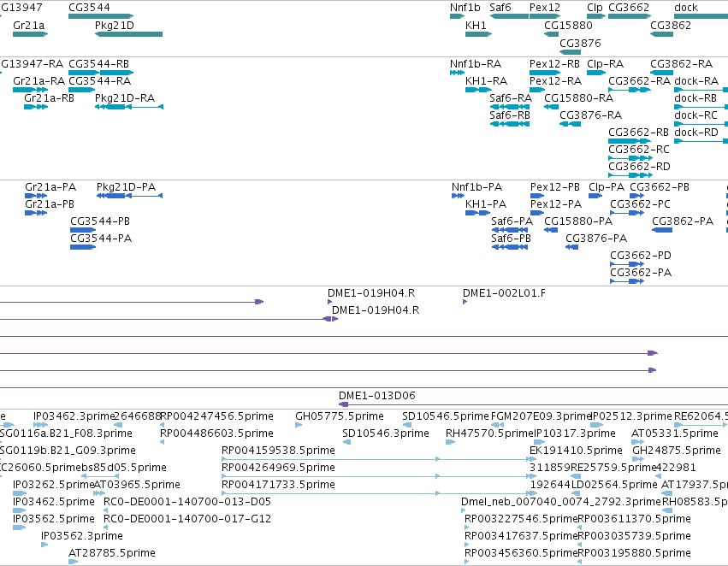Image resolution: width=728 pixels, height=566 pixels.
Task: Select the CG3662-PC protein
Action: point(627,213)
